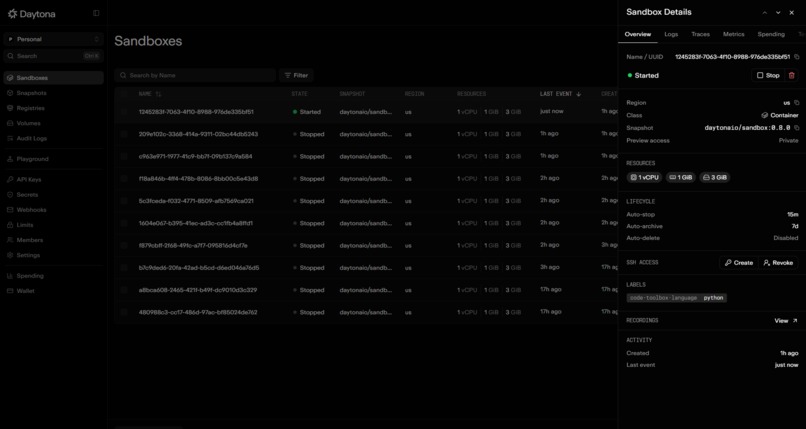Click the sidebar Search box
The image size is (806, 429).
pos(53,56)
